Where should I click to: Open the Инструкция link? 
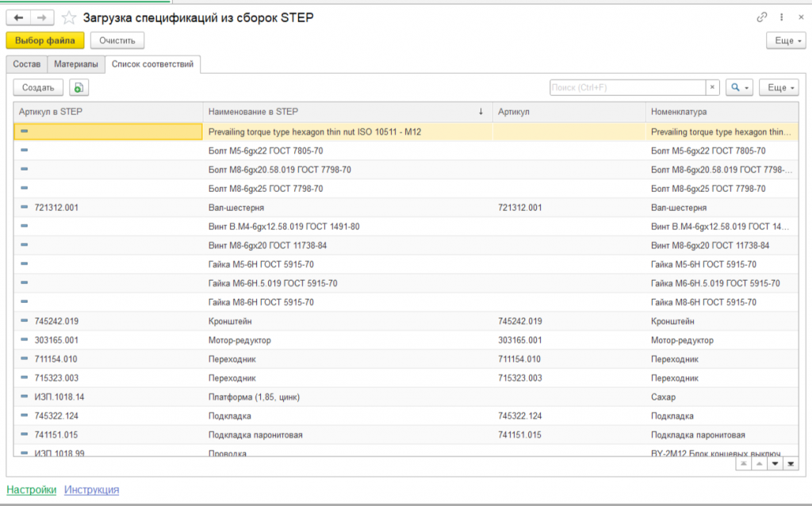pos(91,489)
